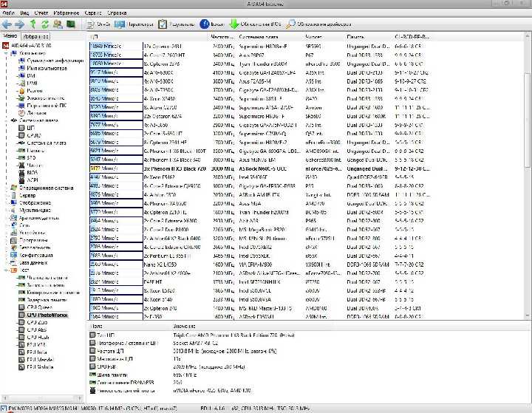The height and width of the screenshot is (413, 532).
Task: Toggle the status bar checkbox
Action: coord(4,409)
